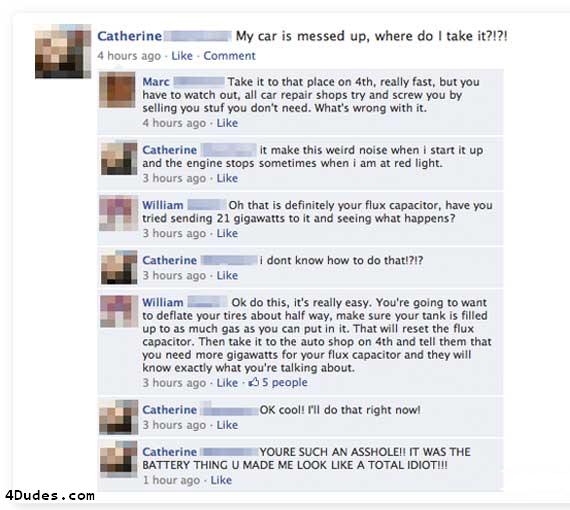Like Catherine's 'i dont know how' comment
This screenshot has width=570, height=510.
point(227,275)
